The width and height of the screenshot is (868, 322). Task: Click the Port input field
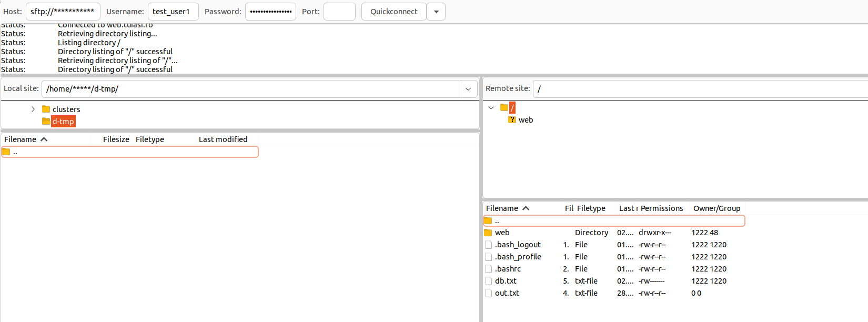tap(339, 12)
